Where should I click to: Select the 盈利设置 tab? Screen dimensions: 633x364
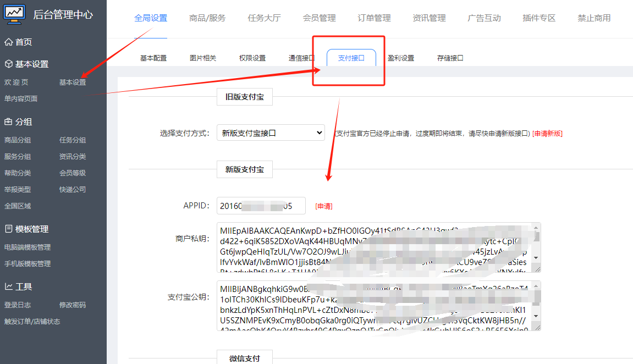(401, 58)
